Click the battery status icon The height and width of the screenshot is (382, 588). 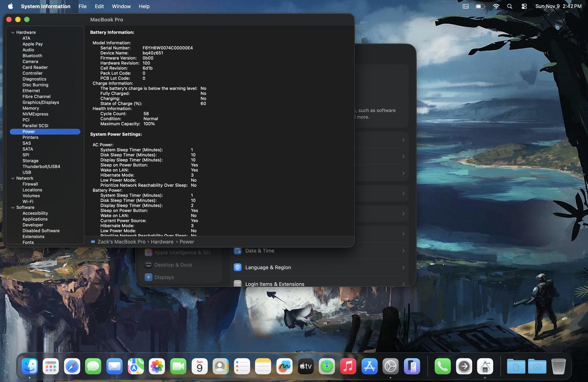(480, 6)
